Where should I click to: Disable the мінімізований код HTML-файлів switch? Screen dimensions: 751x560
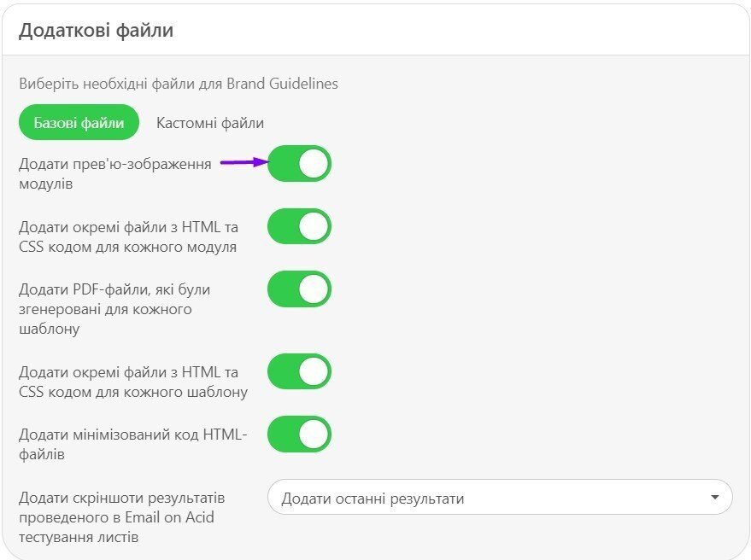299,435
